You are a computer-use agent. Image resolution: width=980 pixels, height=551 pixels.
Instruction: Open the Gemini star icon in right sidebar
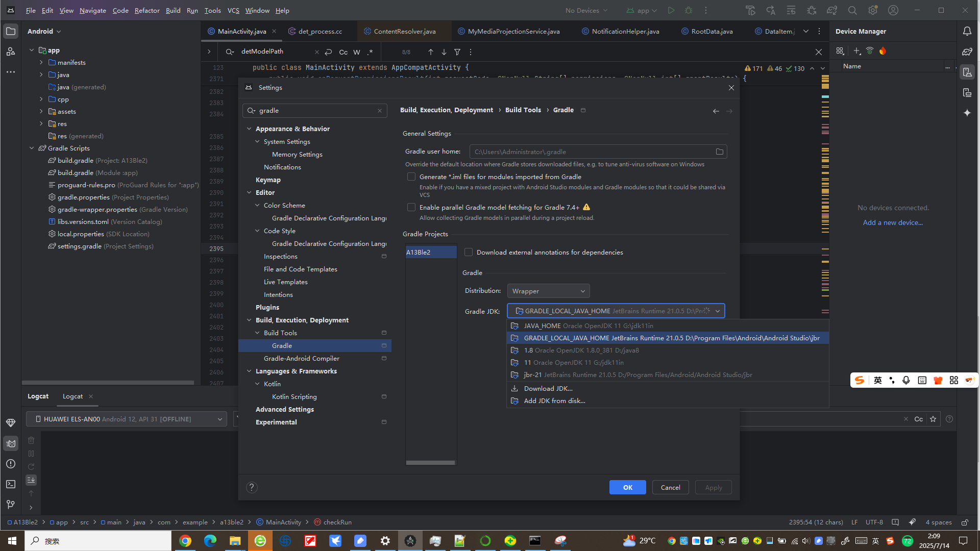point(967,113)
